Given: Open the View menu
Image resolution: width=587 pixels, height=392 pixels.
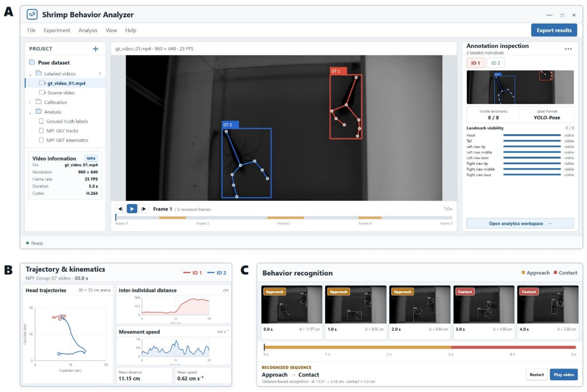Looking at the screenshot, I should click(111, 30).
